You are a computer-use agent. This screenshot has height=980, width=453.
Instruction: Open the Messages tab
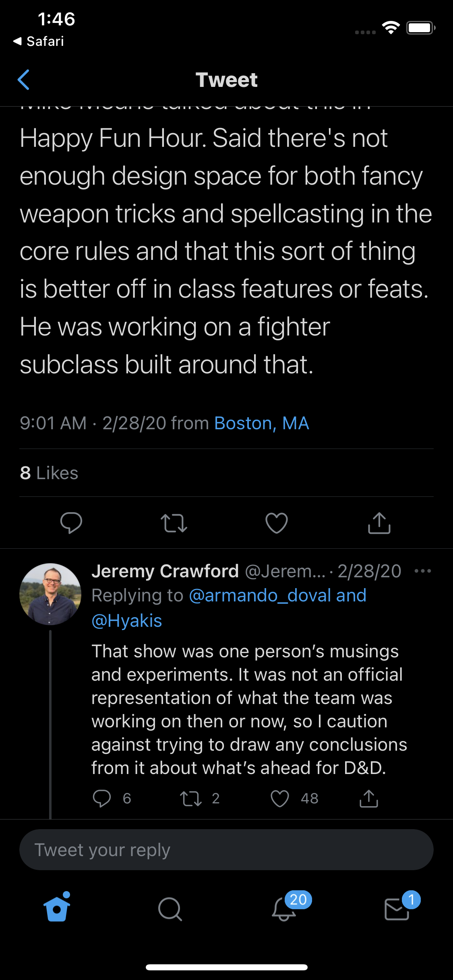pyautogui.click(x=397, y=908)
